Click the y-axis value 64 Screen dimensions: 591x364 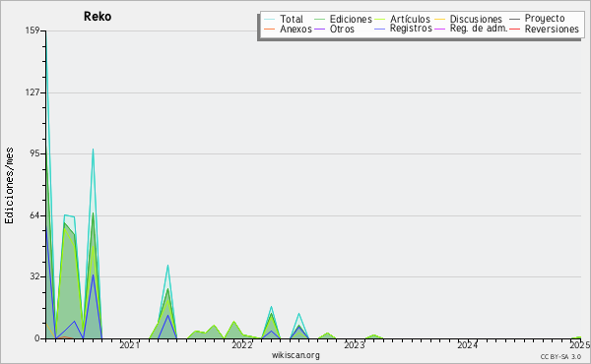click(x=34, y=215)
